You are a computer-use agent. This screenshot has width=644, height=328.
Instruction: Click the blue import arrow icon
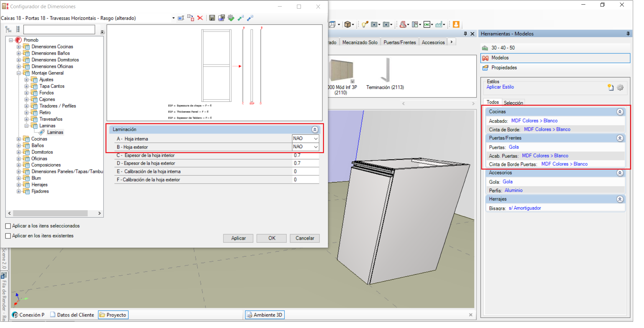[250, 18]
